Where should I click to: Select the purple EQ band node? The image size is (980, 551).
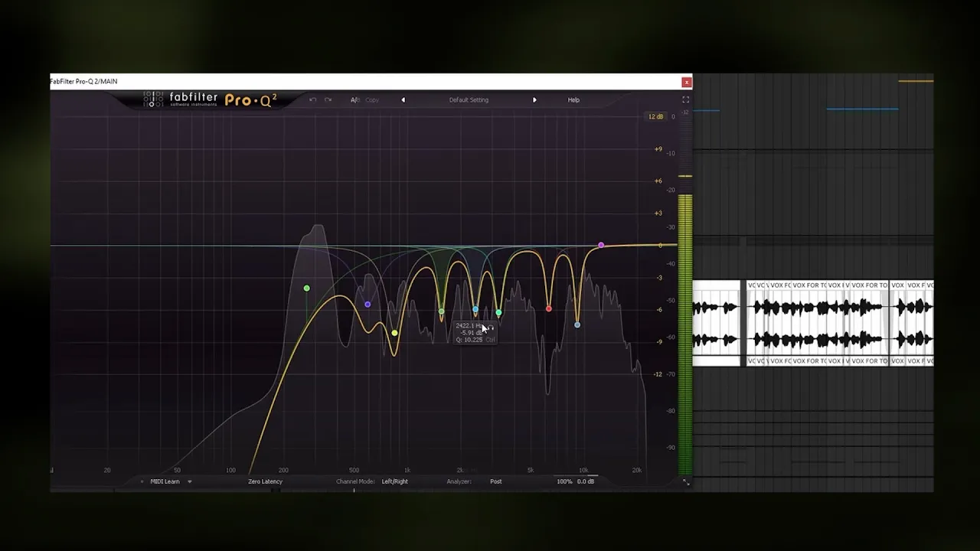(367, 305)
